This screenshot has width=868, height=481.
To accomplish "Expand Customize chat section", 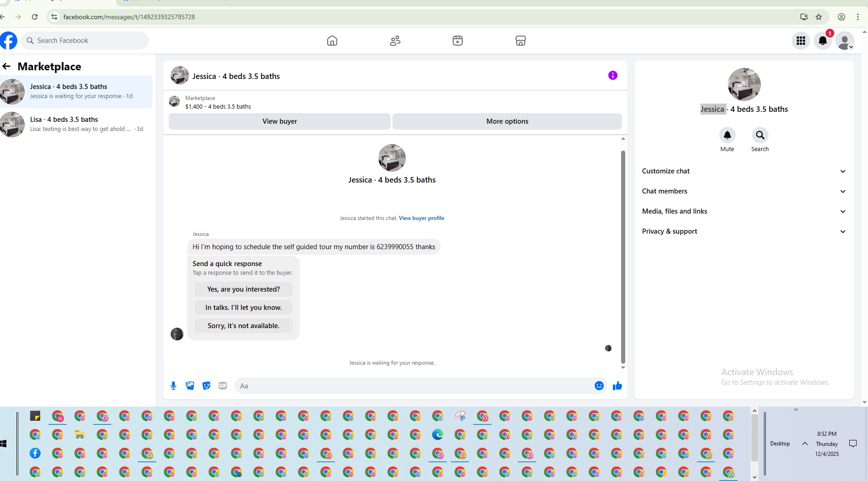I will point(744,171).
